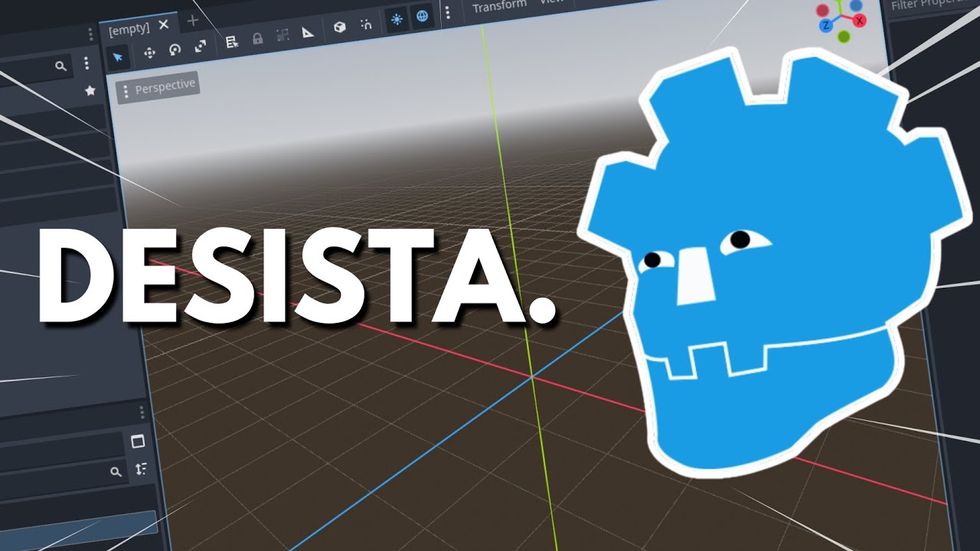Close the [empty] scene tab
This screenshot has height=551, width=980.
(164, 25)
